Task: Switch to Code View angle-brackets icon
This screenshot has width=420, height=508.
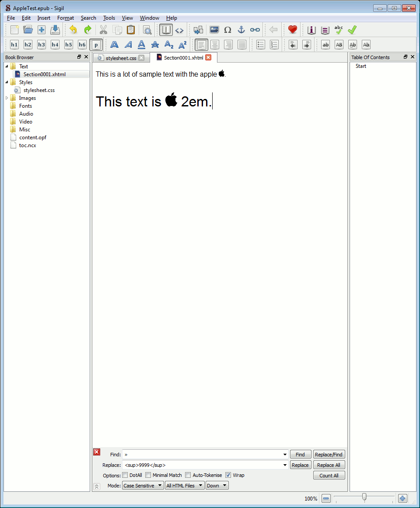Action: 179,30
